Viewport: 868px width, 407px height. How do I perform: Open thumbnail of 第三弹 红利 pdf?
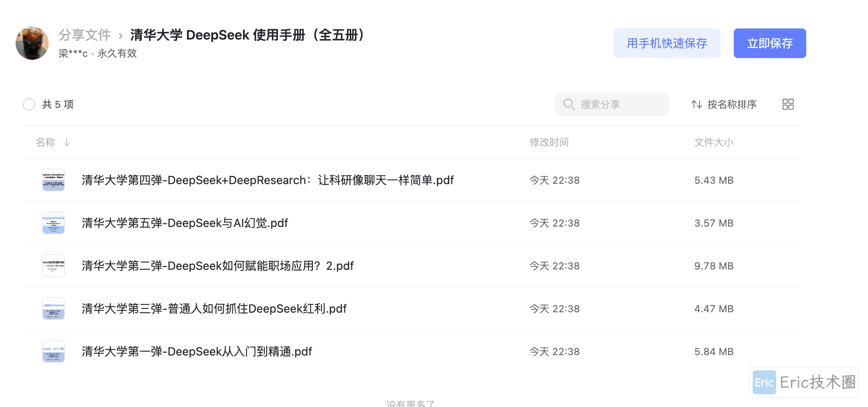(54, 309)
